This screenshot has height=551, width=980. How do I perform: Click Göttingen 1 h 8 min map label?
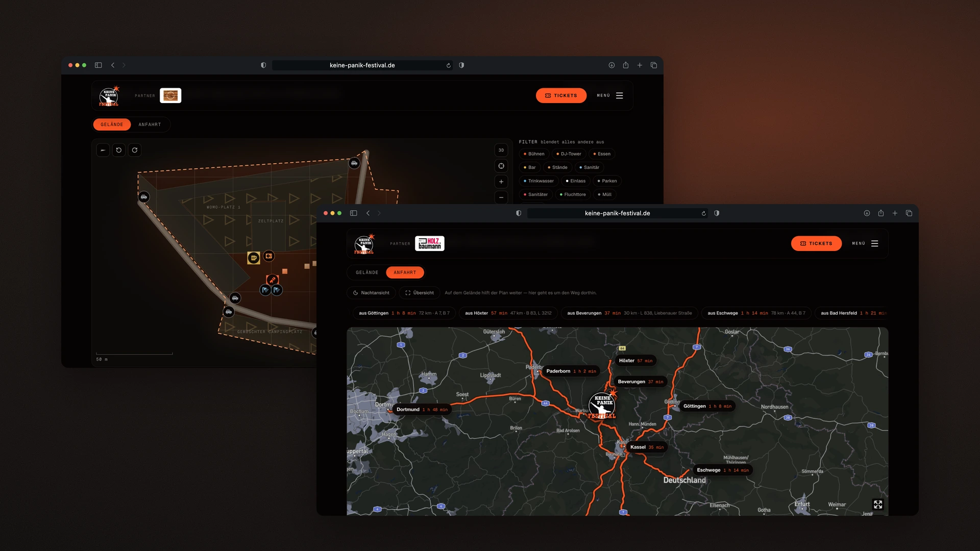[x=707, y=407]
